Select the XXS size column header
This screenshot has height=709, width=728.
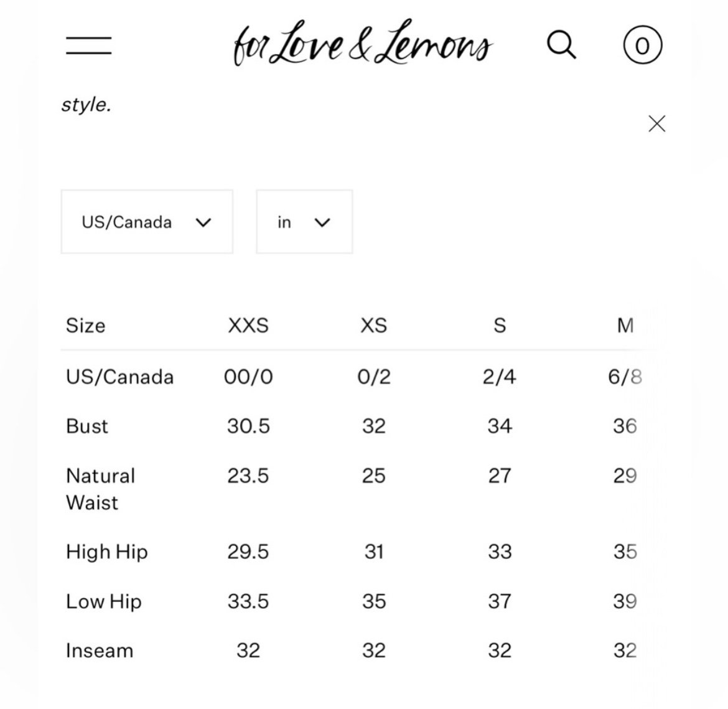248,325
